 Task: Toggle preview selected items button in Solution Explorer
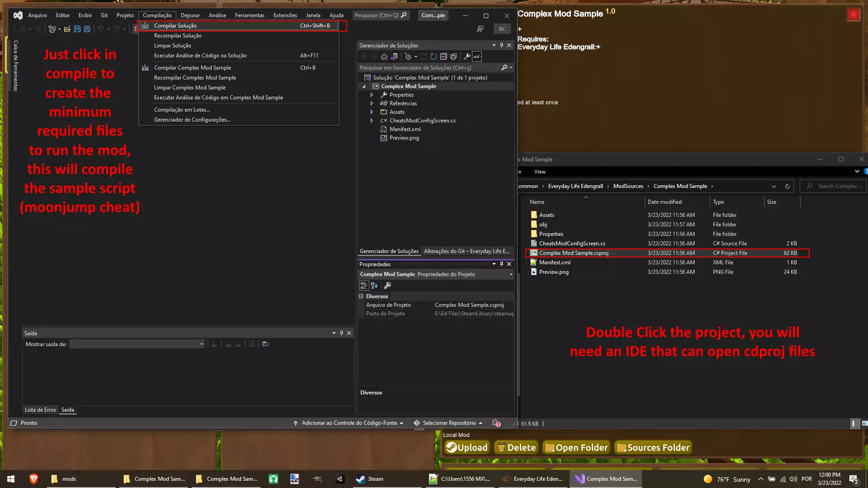(x=477, y=56)
